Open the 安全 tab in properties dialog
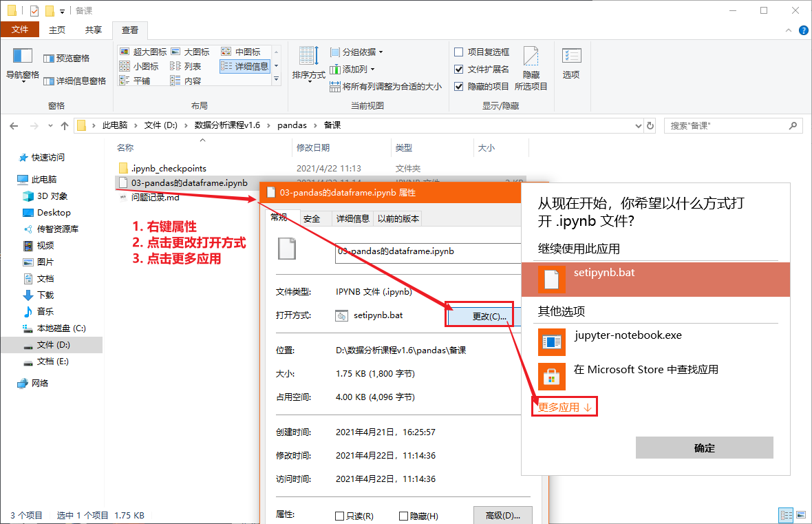This screenshot has width=812, height=524. tap(313, 218)
